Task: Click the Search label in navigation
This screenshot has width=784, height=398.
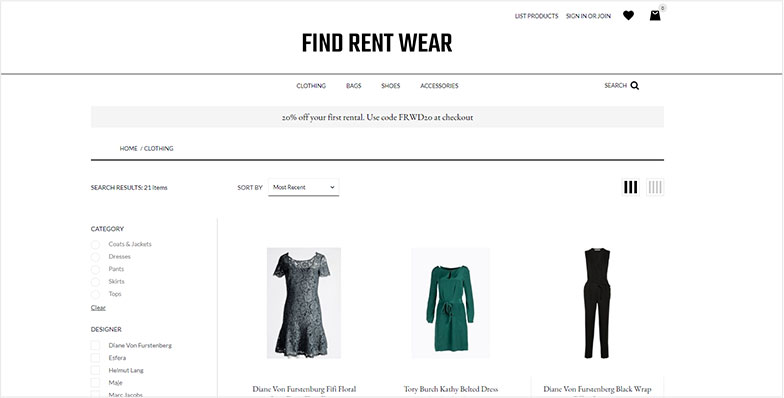Action: click(616, 86)
